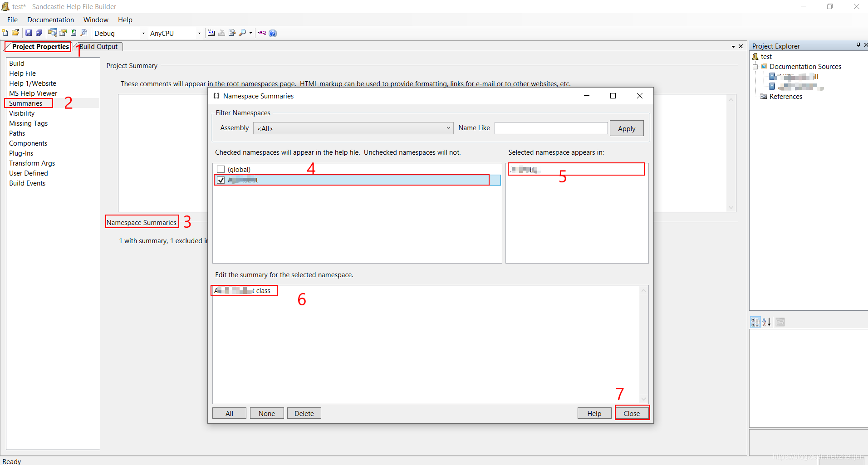Select the Build properties category

17,63
